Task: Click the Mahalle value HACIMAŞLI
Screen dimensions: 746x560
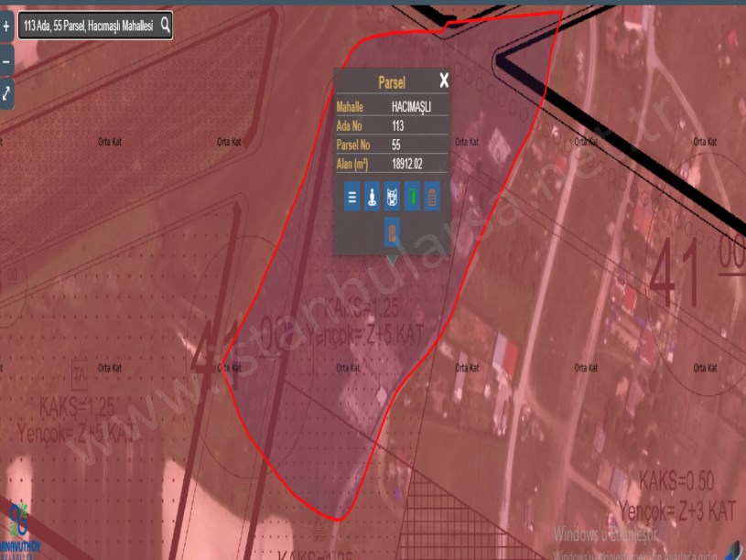Action: tap(411, 107)
